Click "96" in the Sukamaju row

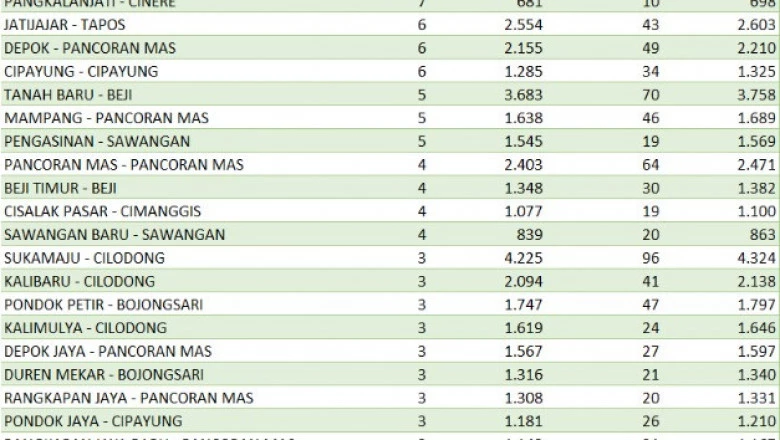click(x=651, y=258)
